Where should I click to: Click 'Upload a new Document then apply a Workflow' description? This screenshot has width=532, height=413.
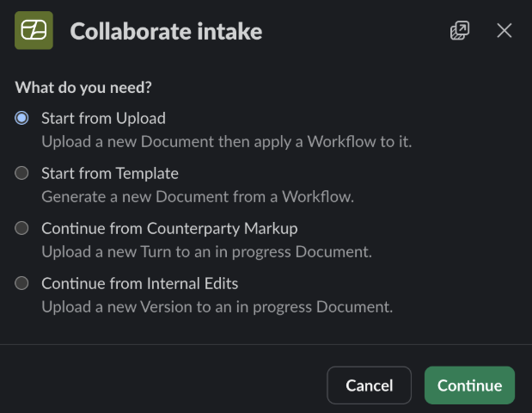(227, 142)
